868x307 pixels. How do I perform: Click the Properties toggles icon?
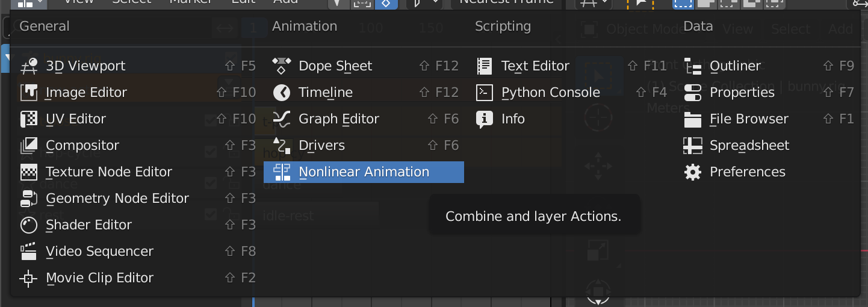point(693,93)
